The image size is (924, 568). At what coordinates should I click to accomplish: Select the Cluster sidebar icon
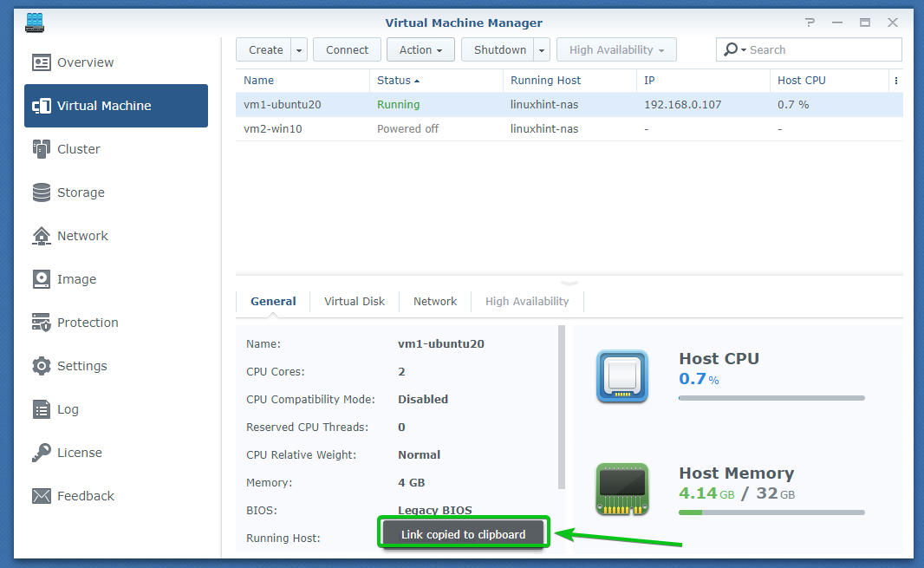click(x=42, y=149)
